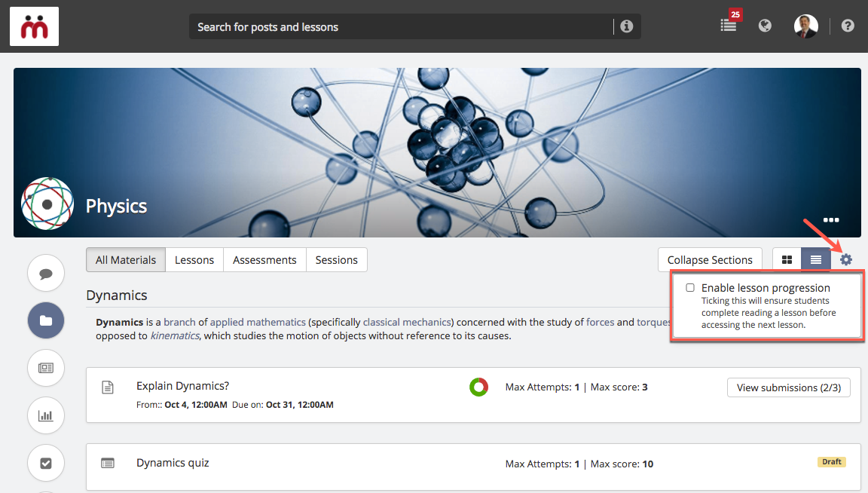The image size is (868, 493).
Task: Click the Dynamics section heading
Action: tap(117, 295)
